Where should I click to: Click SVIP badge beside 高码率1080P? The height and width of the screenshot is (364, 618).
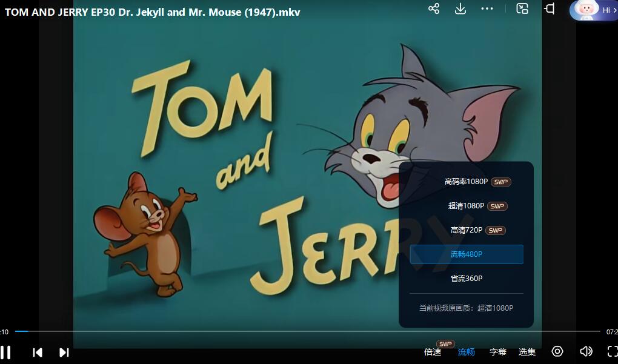pos(501,182)
